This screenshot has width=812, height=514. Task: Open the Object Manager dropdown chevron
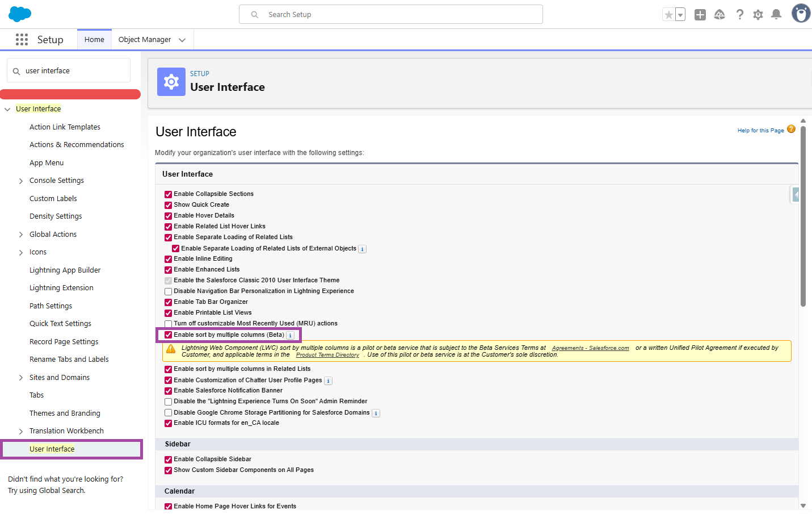click(182, 39)
